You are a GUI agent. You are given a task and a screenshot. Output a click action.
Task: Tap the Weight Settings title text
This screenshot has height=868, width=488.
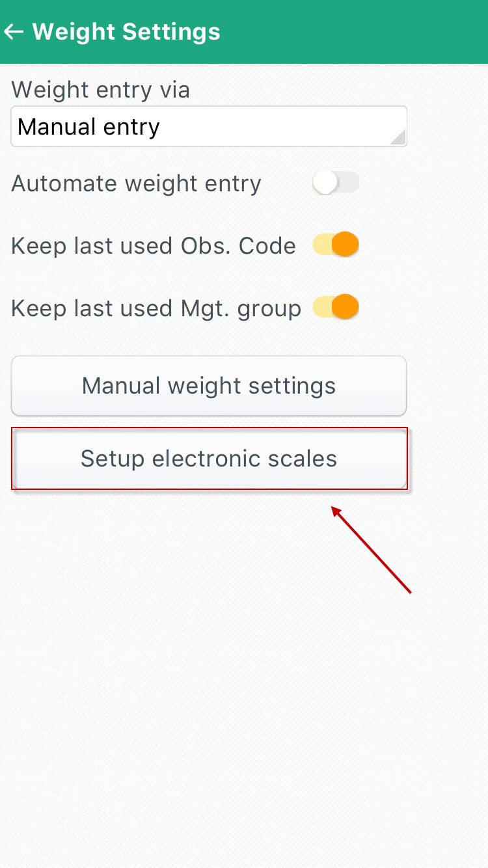pos(126,31)
